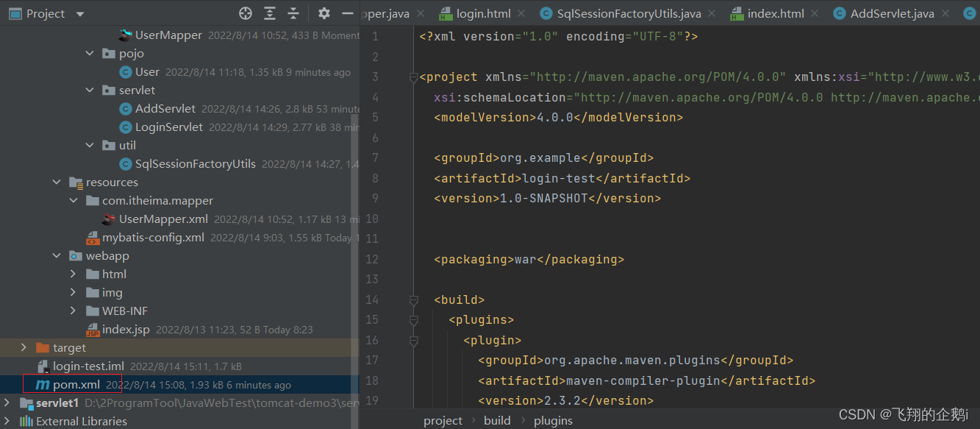Select the LoginServlet class icon in tree
Image resolution: width=980 pixels, height=429 pixels.
point(125,127)
